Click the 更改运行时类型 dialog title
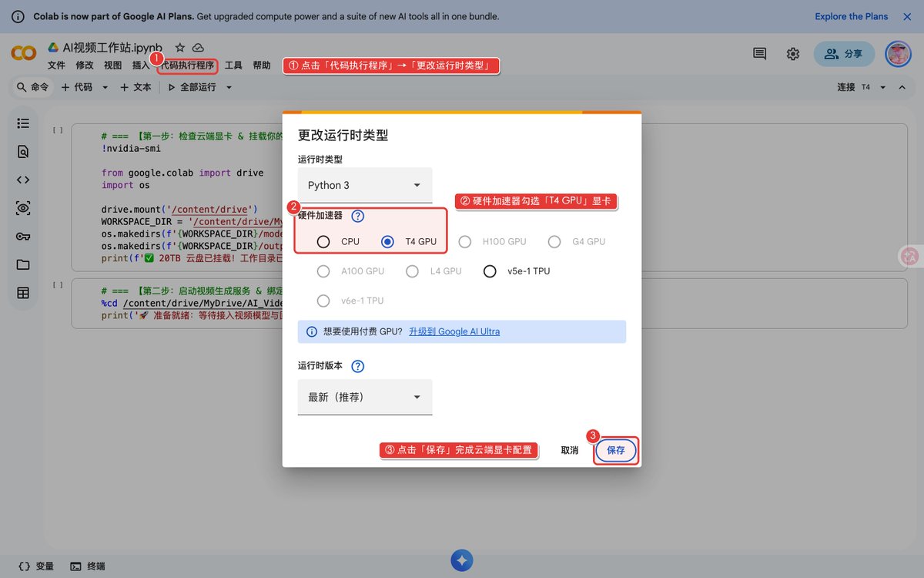Screen dimensions: 924x578 click(x=343, y=135)
